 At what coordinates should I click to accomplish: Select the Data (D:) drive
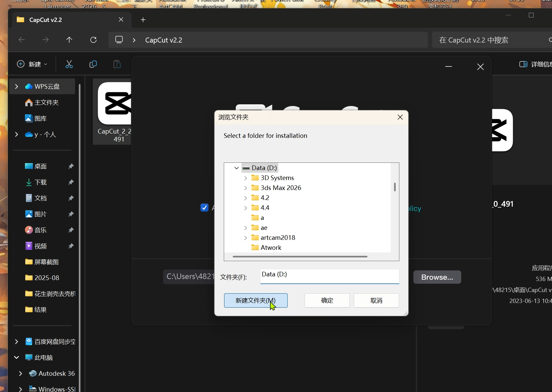click(260, 168)
